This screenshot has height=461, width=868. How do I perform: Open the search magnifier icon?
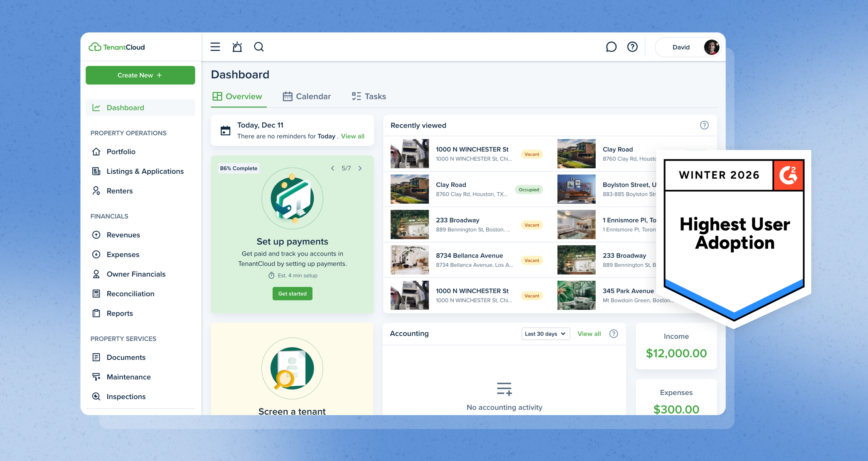click(259, 47)
